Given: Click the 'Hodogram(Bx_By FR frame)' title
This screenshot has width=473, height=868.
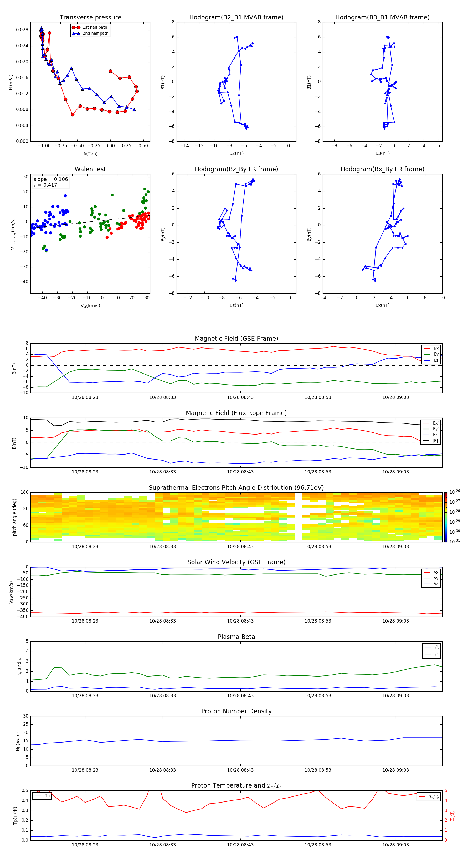Looking at the screenshot, I should point(382,169).
